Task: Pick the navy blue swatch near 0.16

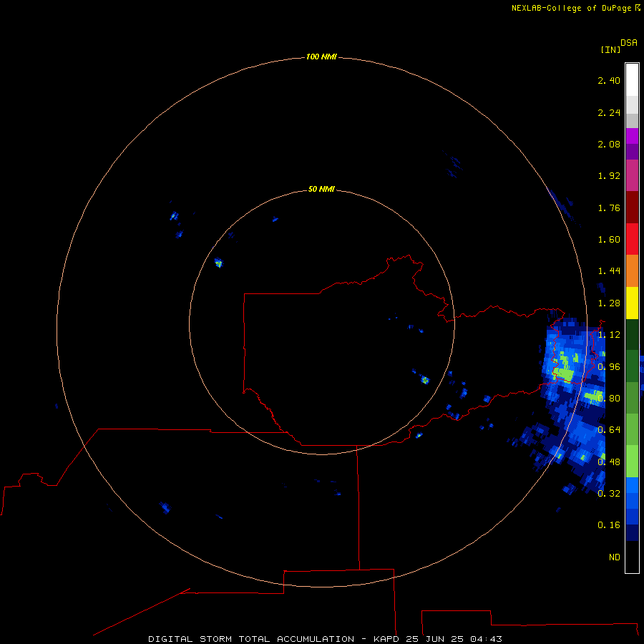Action: point(632,532)
